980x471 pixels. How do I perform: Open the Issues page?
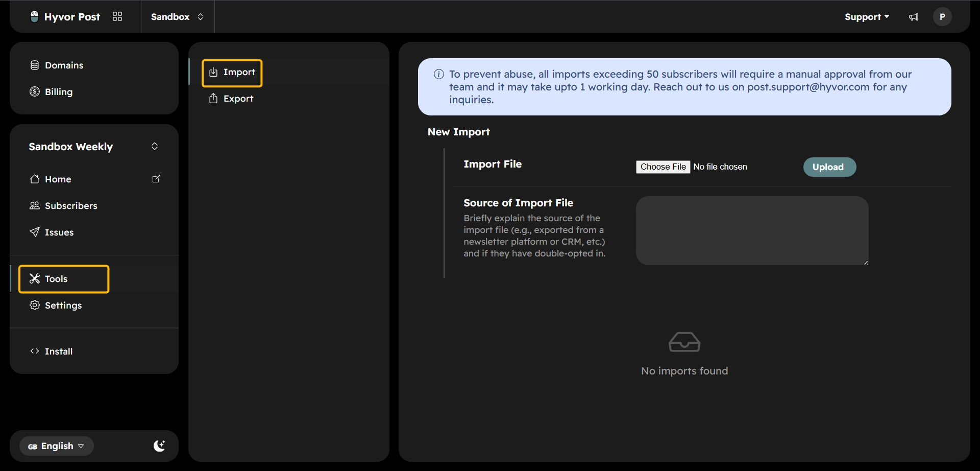(x=94, y=232)
